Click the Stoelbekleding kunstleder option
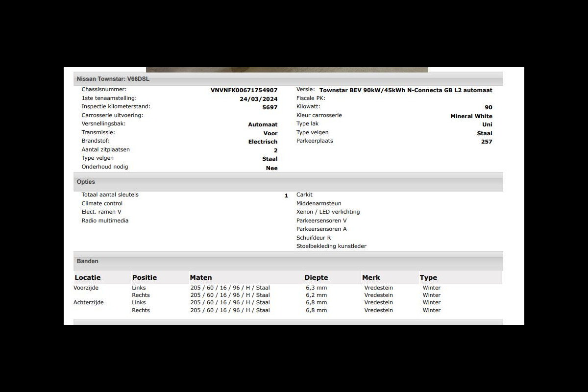 (x=331, y=246)
